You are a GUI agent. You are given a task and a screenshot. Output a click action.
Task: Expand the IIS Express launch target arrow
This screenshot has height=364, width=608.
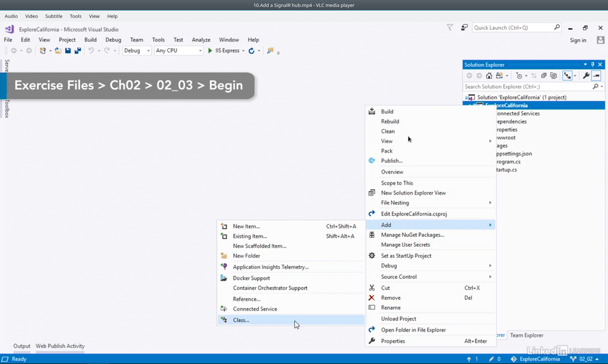click(244, 51)
